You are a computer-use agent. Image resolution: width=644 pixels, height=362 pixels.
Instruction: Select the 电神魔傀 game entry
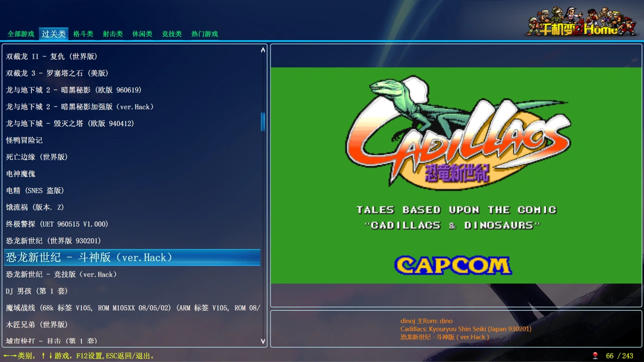[x=21, y=174]
